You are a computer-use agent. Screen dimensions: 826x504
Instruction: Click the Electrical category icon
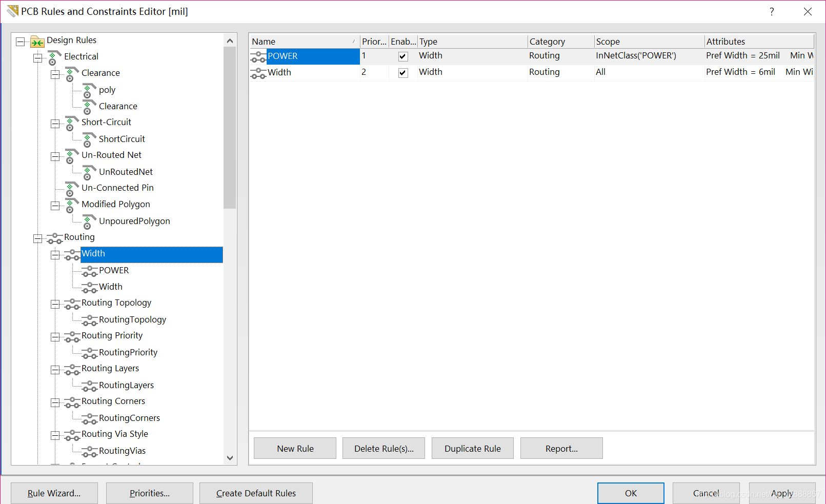click(x=54, y=57)
